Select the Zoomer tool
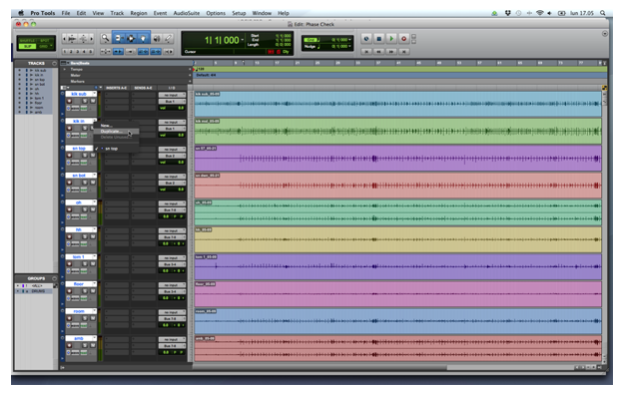This screenshot has width=634, height=396. pos(106,38)
